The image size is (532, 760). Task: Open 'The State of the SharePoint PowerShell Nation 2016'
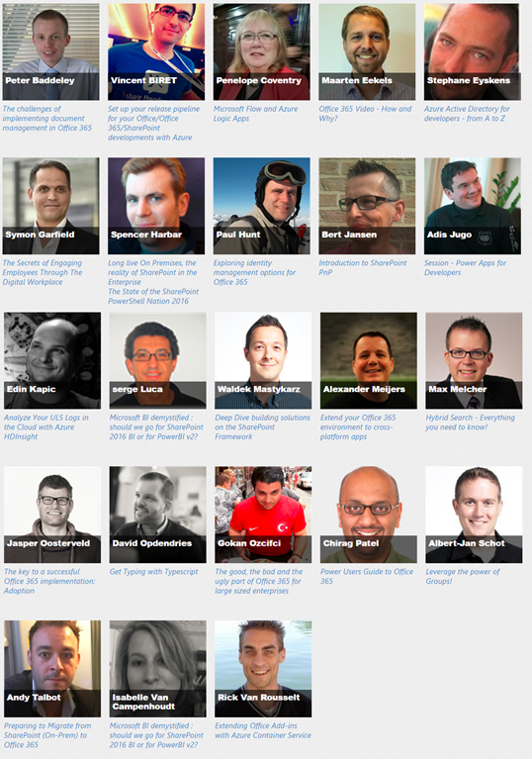153,296
